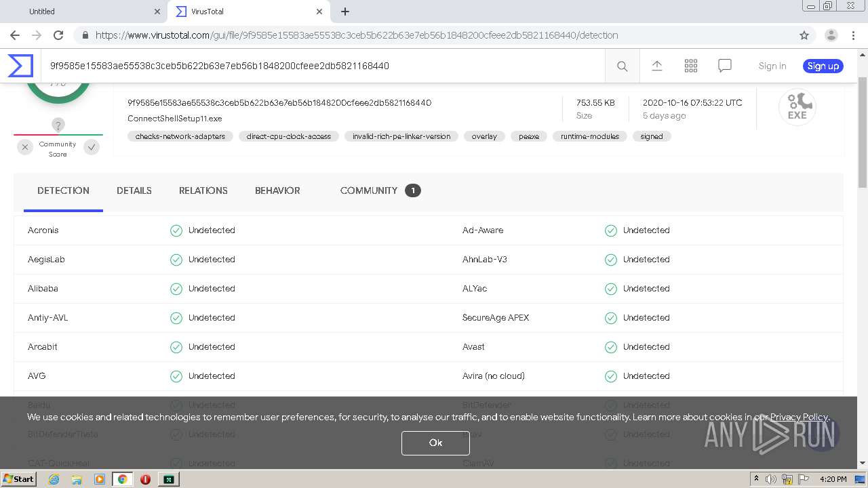The width and height of the screenshot is (868, 488).
Task: Switch to the COMMUNITY tab
Action: 380,190
